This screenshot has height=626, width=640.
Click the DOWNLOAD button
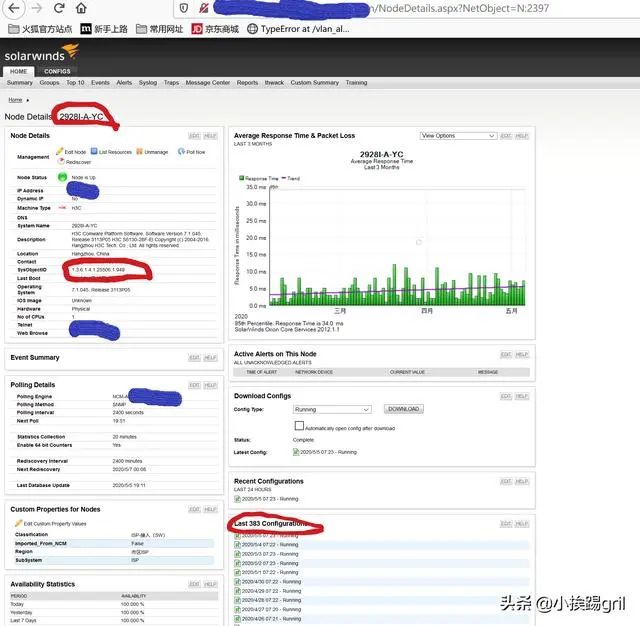click(x=404, y=409)
